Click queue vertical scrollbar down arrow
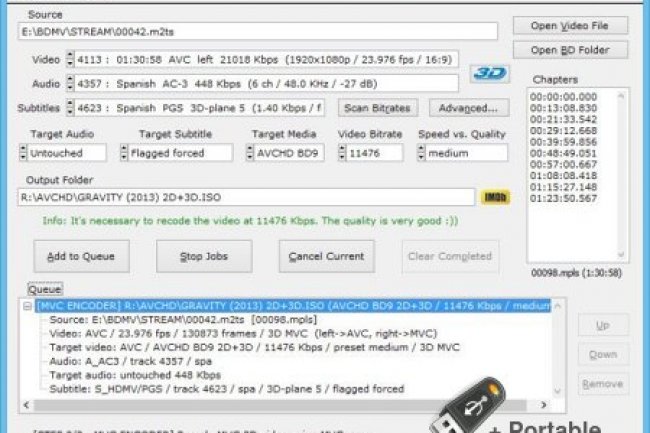The width and height of the screenshot is (650, 433). tap(558, 391)
